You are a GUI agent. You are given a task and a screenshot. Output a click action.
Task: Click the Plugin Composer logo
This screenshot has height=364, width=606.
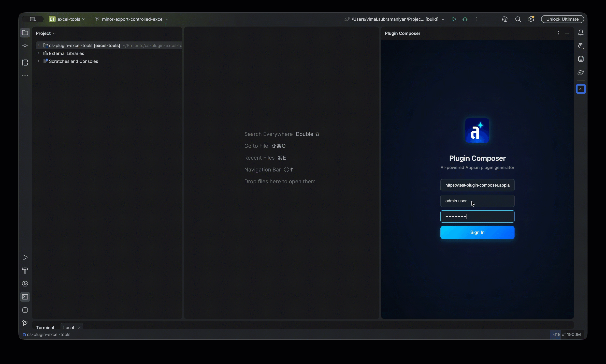click(477, 130)
